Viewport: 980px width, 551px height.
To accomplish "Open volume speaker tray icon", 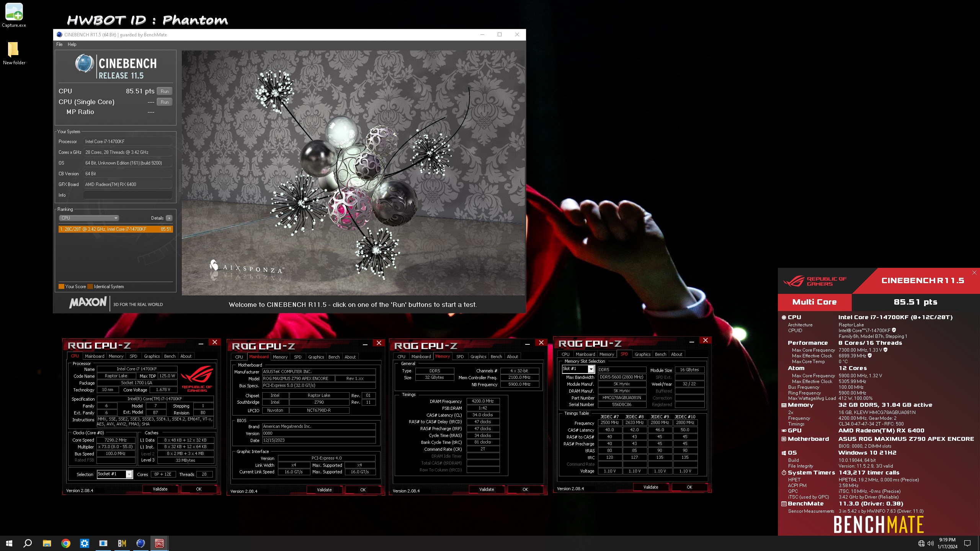I will (x=931, y=543).
